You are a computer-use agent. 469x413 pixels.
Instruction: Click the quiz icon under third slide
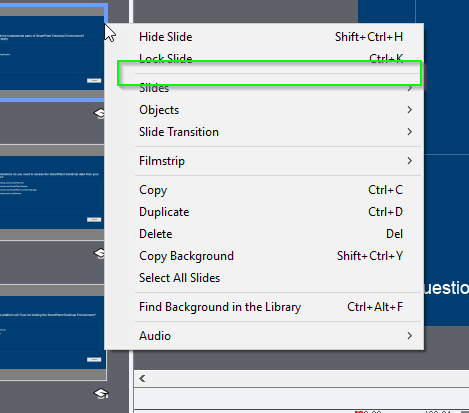[101, 394]
